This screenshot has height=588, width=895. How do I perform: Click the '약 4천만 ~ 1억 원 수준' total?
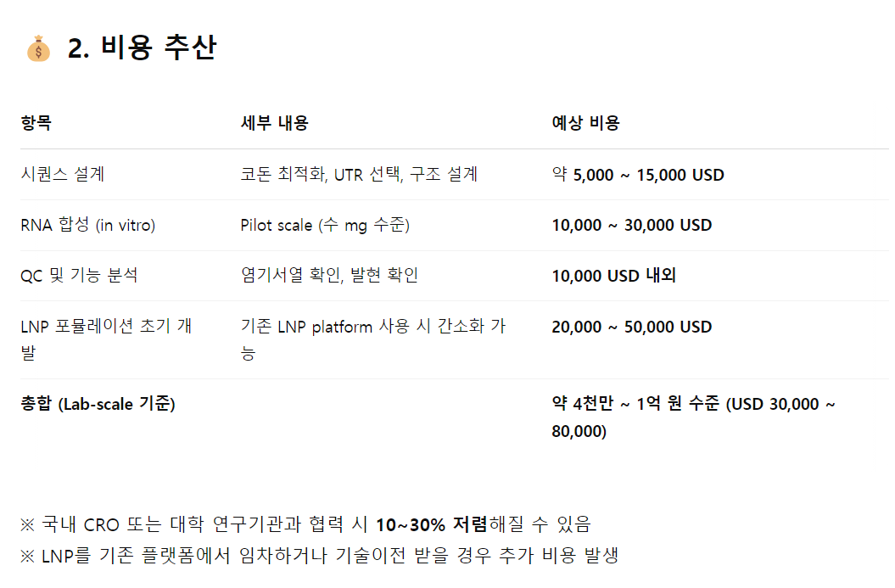tap(636, 404)
